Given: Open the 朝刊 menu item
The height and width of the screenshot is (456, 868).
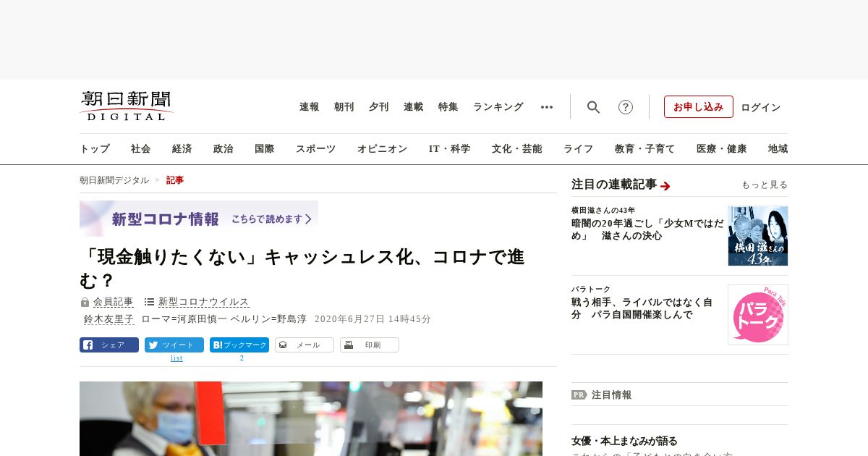Looking at the screenshot, I should [344, 107].
